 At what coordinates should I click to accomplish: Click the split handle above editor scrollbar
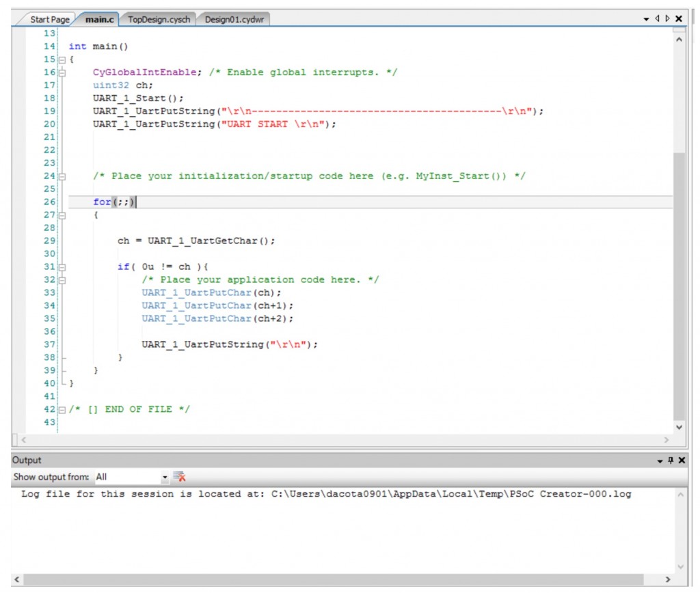[x=679, y=30]
